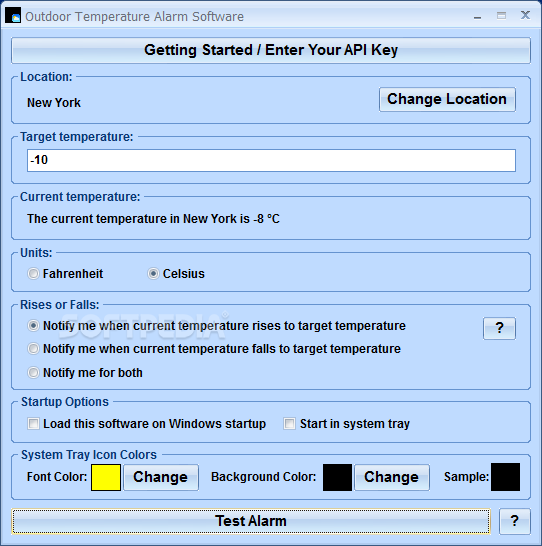The height and width of the screenshot is (546, 542).
Task: Click the app icon in the title bar
Action: click(13, 16)
